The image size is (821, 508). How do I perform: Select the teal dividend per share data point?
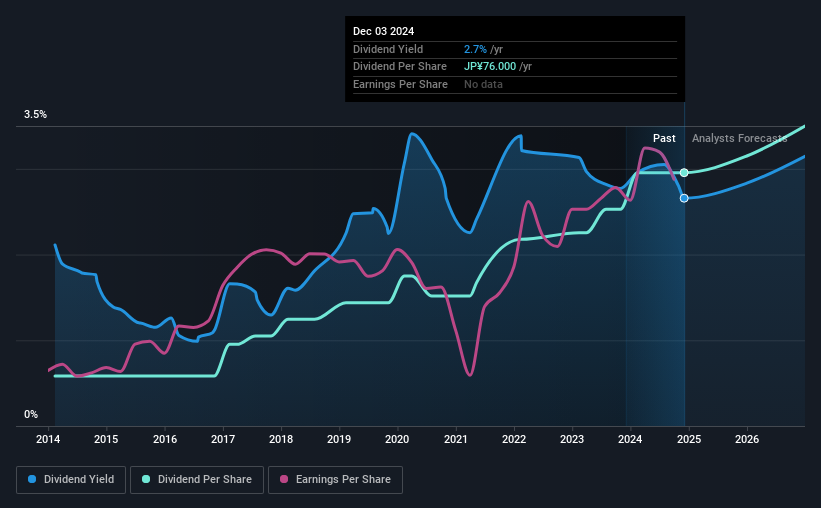(684, 173)
